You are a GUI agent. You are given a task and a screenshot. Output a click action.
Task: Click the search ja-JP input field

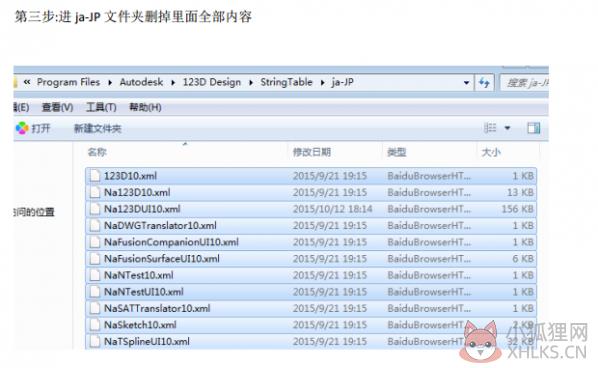tap(525, 83)
